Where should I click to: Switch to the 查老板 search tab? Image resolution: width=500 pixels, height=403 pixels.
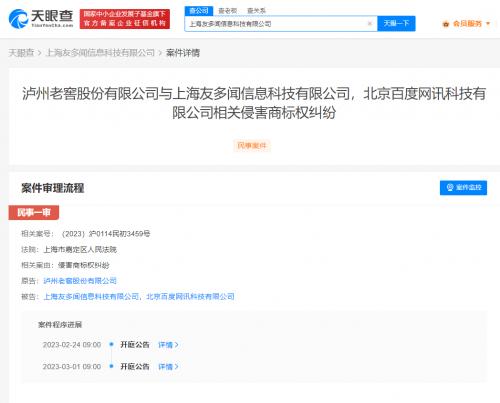tap(227, 11)
